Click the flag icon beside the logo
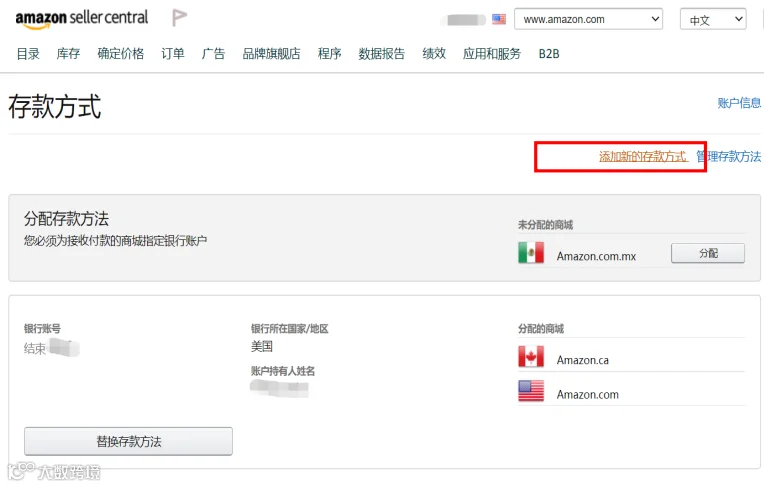Image resolution: width=764 pixels, height=487 pixels. [x=179, y=18]
